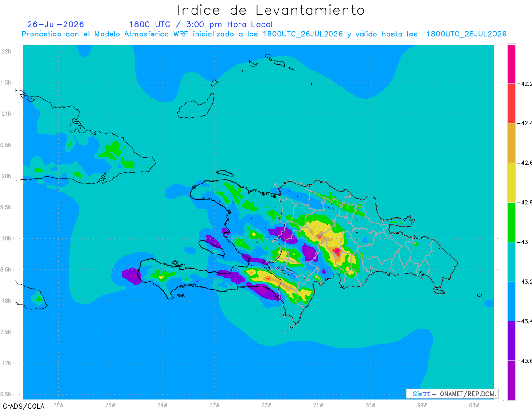
Task: Click the '1800UTC_28JUL2026' valid-until time
Action: click(466, 34)
